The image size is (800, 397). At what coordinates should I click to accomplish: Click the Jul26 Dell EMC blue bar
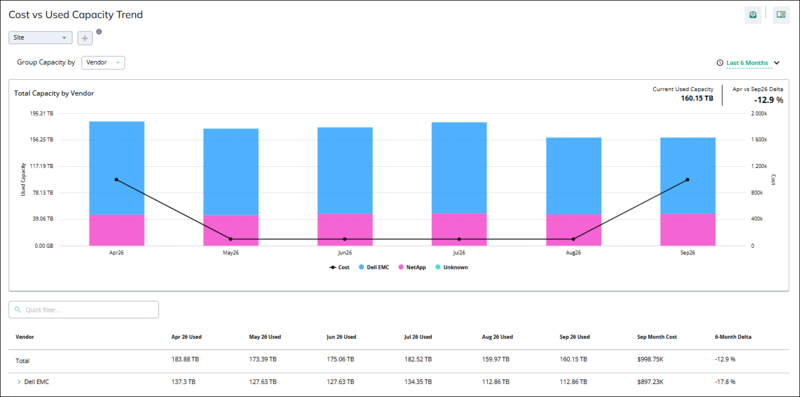click(x=459, y=168)
